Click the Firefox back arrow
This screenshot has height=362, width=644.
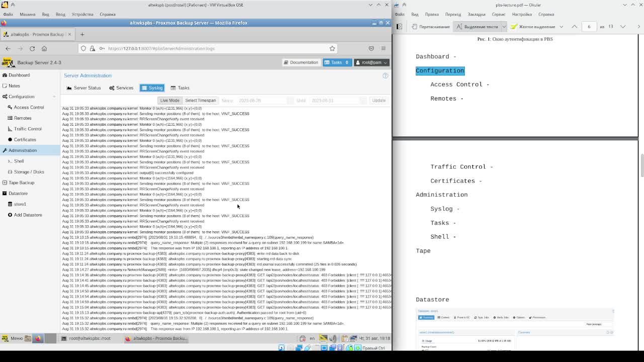tap(8, 48)
